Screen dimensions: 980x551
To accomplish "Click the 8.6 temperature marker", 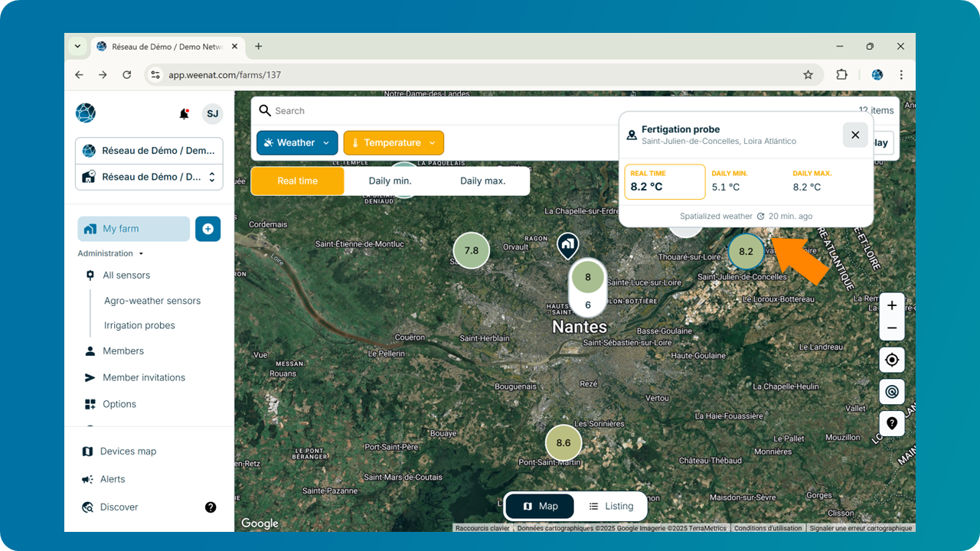I will 563,443.
